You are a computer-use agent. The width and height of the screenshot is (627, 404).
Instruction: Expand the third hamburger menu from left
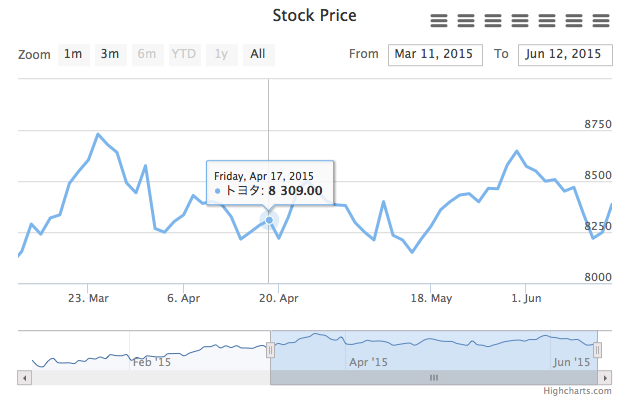493,20
